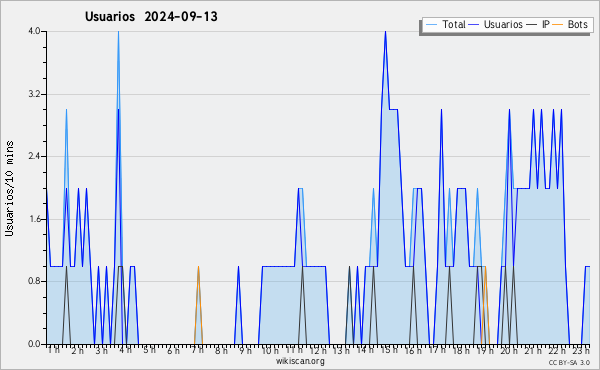Click the y-axis value 4.0
Screen dimensions: 600x370
(34, 31)
